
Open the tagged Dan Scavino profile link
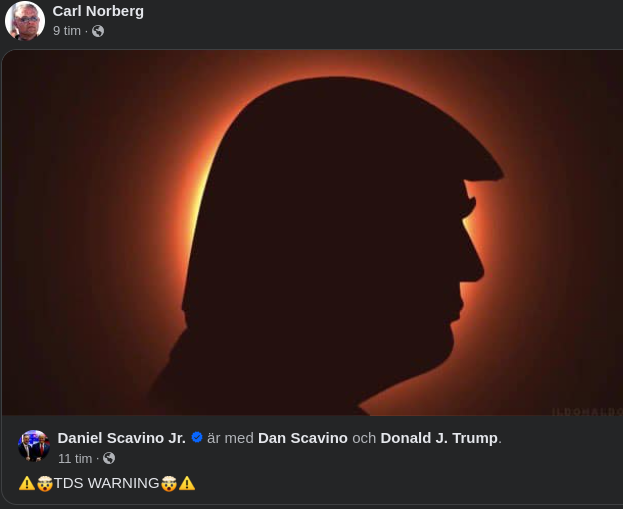(x=303, y=438)
